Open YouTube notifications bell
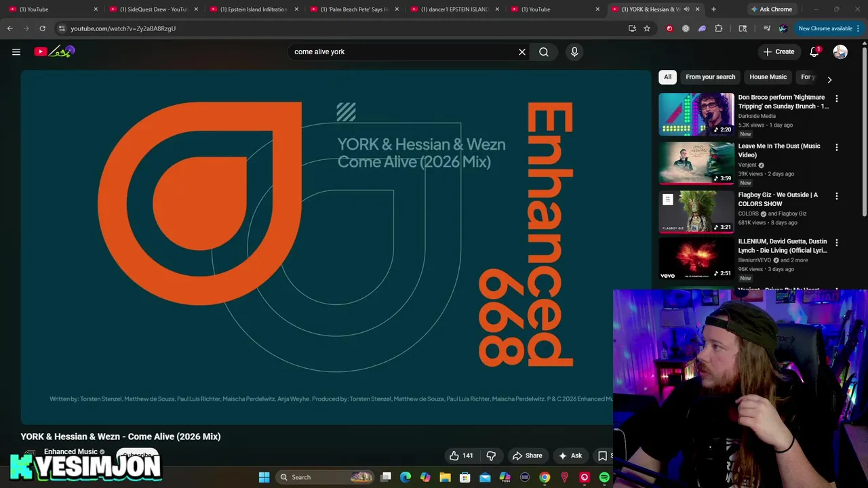This screenshot has height=488, width=868. click(x=815, y=52)
